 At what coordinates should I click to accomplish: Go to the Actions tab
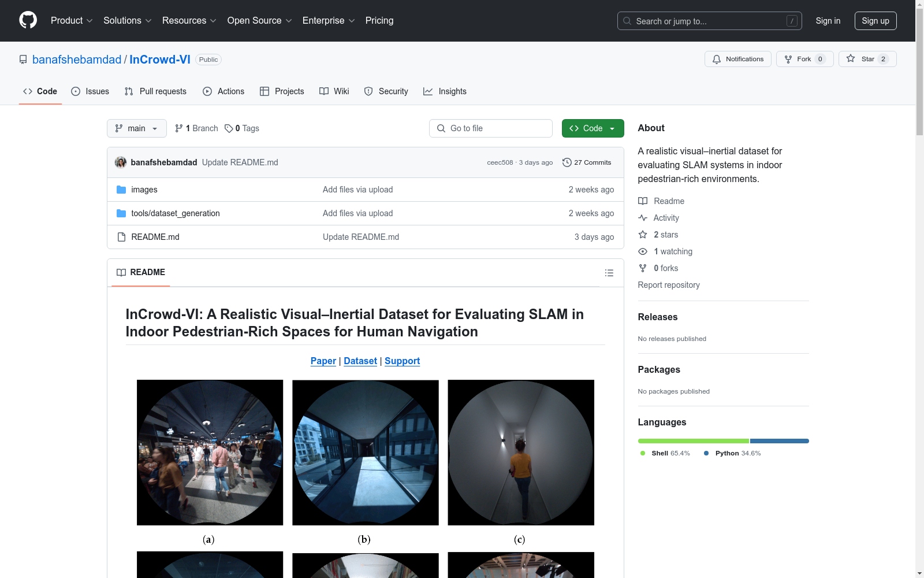tap(223, 91)
